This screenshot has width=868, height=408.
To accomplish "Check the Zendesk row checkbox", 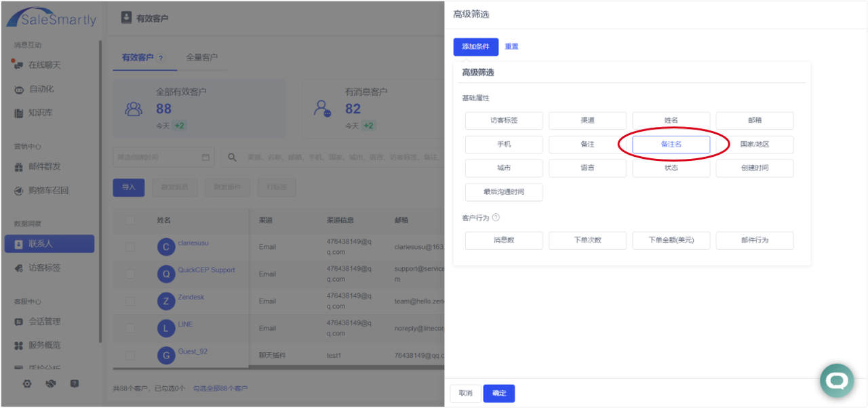I will [130, 301].
